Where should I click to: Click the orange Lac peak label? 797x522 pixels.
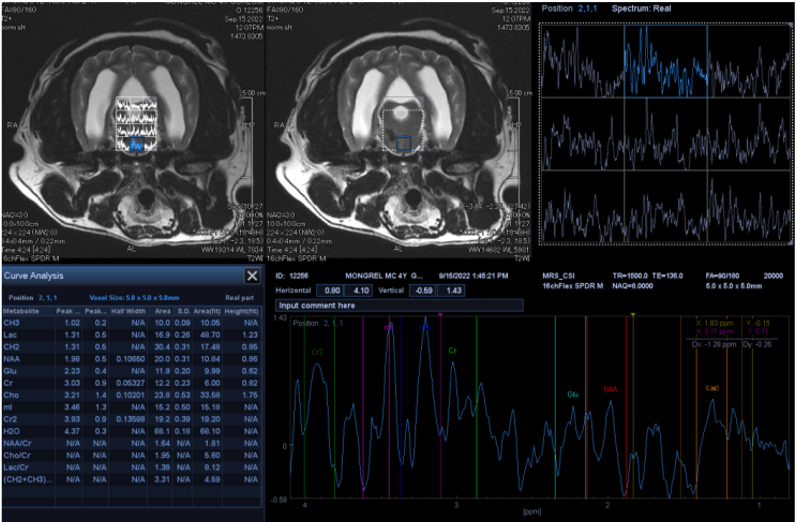click(712, 388)
